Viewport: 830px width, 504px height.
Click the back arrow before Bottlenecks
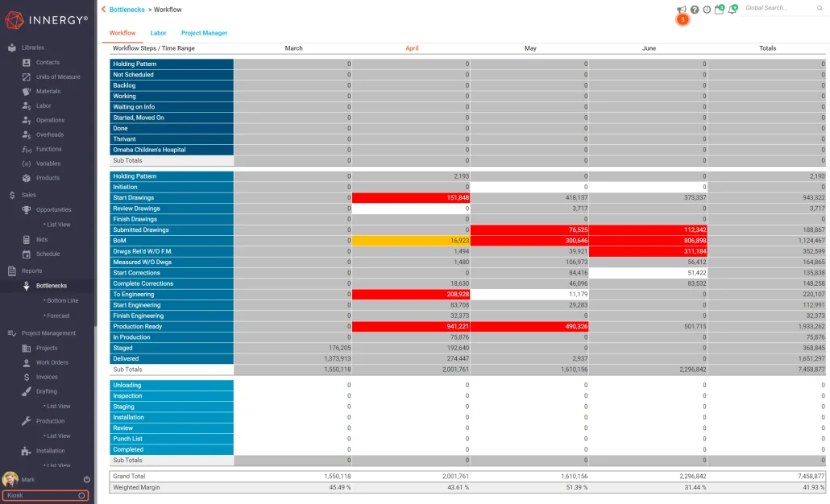(x=104, y=9)
